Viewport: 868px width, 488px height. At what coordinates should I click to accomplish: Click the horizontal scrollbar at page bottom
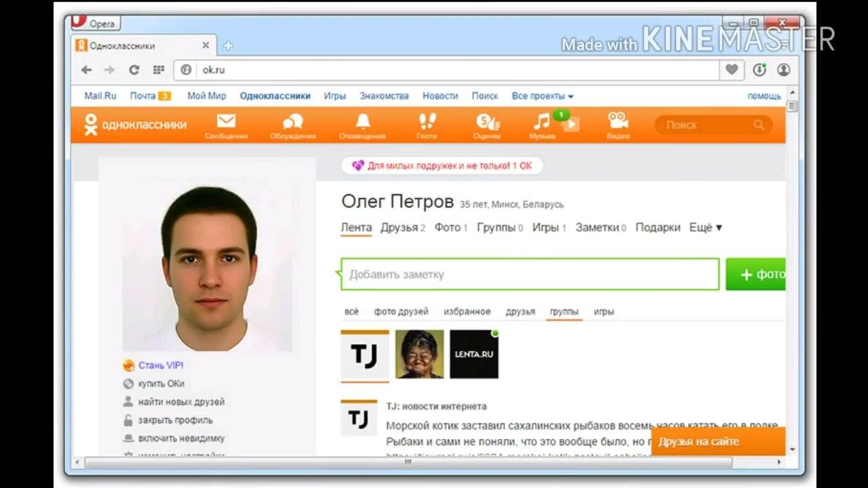tap(408, 462)
